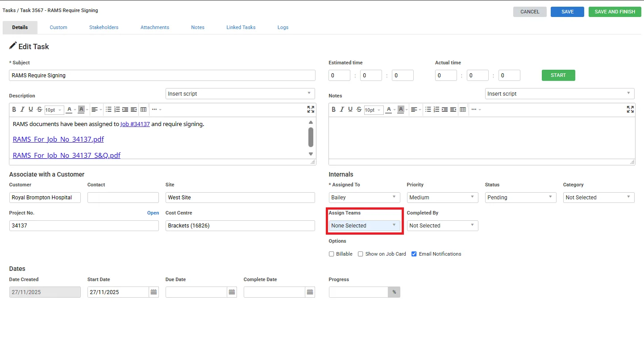Viewport: 644px width, 337px height.
Task: Apply italic in the Notes editor
Action: tap(342, 110)
